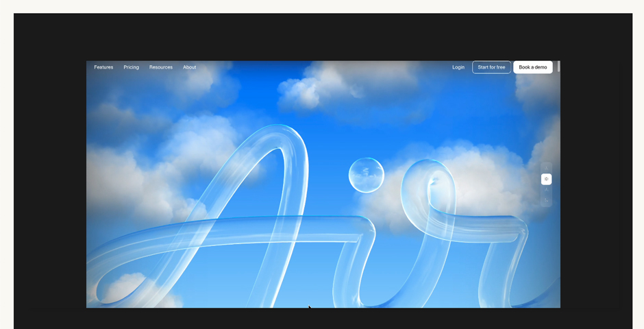The width and height of the screenshot is (644, 329).
Task: Open the Features menu item
Action: [103, 67]
